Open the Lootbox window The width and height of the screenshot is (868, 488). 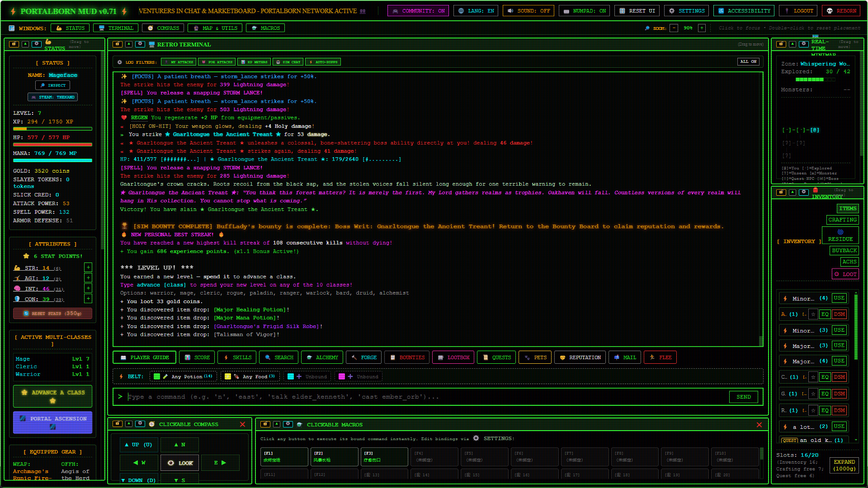pos(453,357)
